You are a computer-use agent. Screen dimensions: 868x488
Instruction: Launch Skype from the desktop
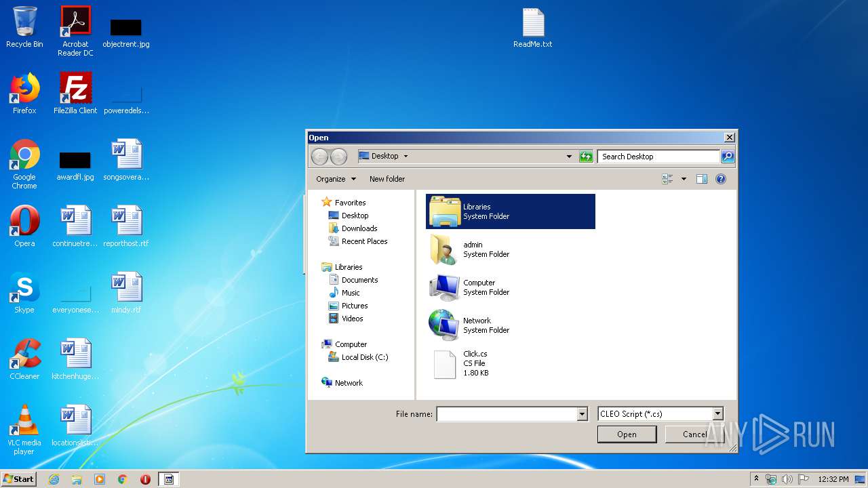24,293
